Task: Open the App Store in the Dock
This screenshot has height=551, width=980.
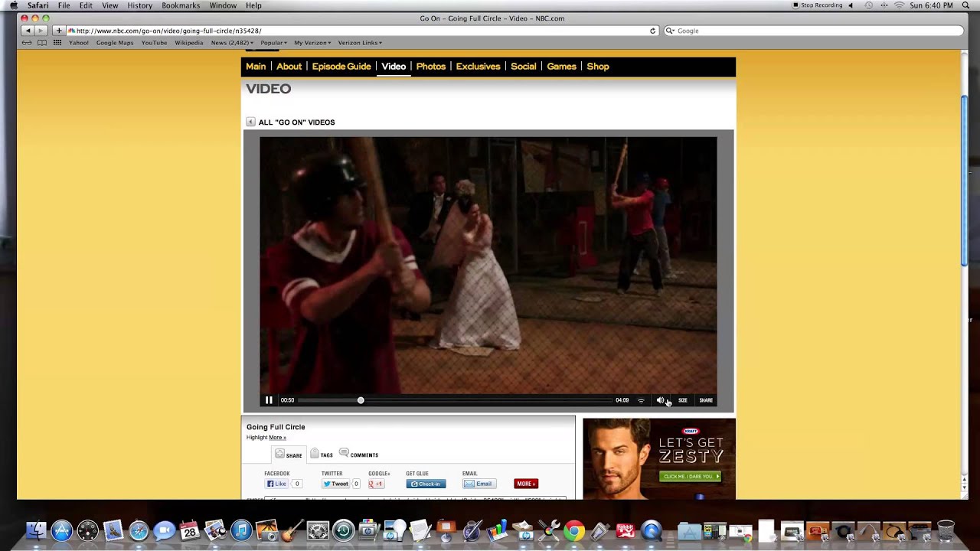Action: (x=62, y=530)
